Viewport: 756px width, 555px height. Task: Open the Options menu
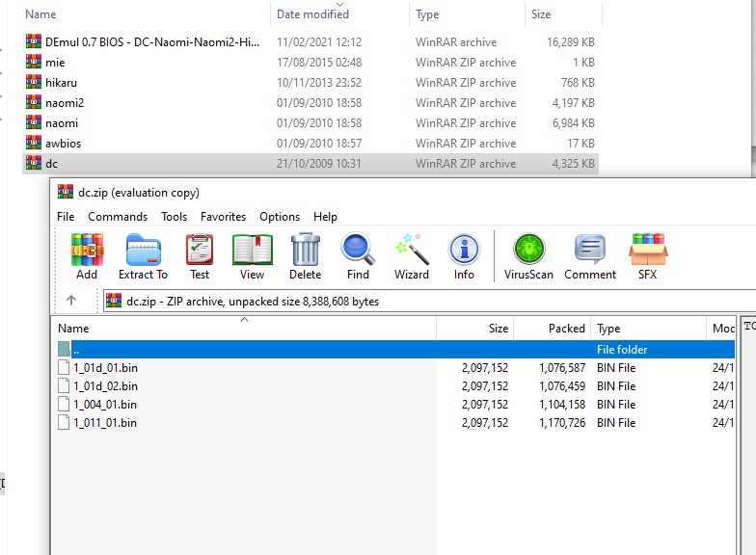(280, 217)
